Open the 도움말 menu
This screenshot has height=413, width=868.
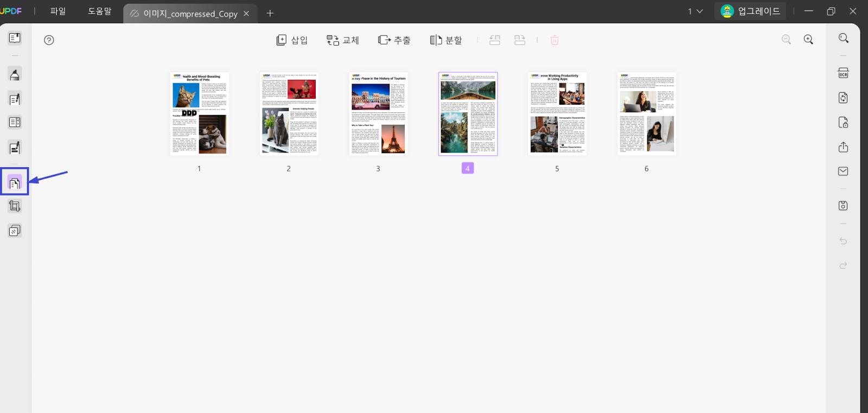click(100, 11)
